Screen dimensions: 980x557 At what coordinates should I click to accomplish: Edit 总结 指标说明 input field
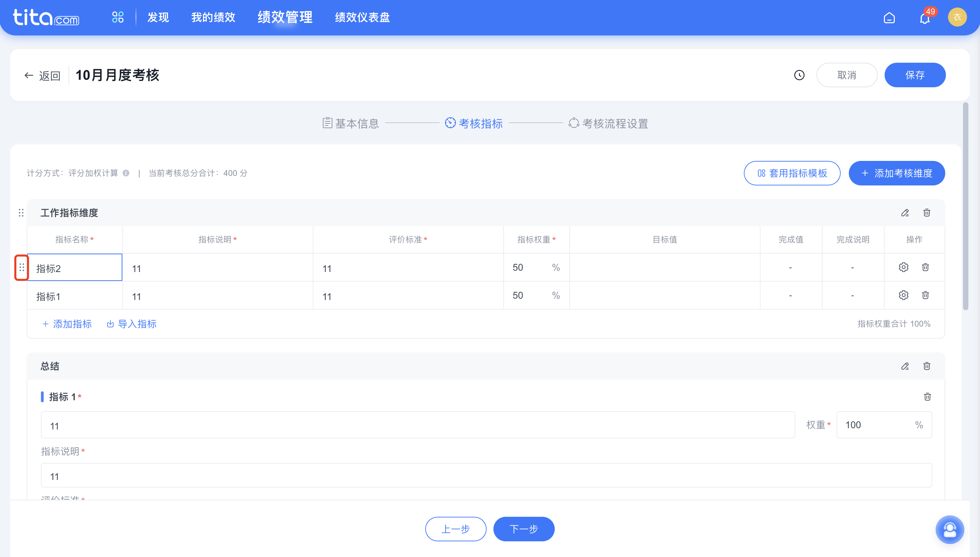(486, 475)
